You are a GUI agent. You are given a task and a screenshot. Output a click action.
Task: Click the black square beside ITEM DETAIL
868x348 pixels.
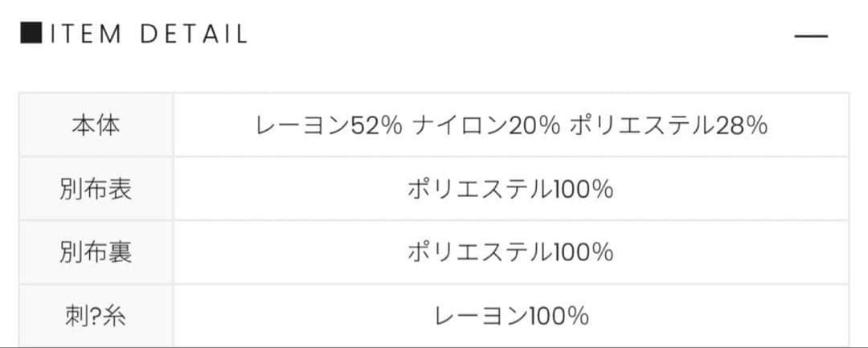(x=30, y=35)
